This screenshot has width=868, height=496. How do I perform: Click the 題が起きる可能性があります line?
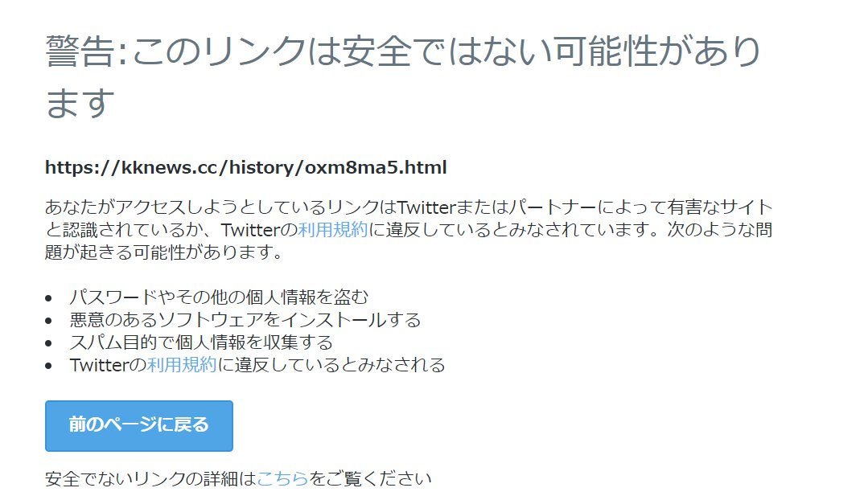[164, 252]
